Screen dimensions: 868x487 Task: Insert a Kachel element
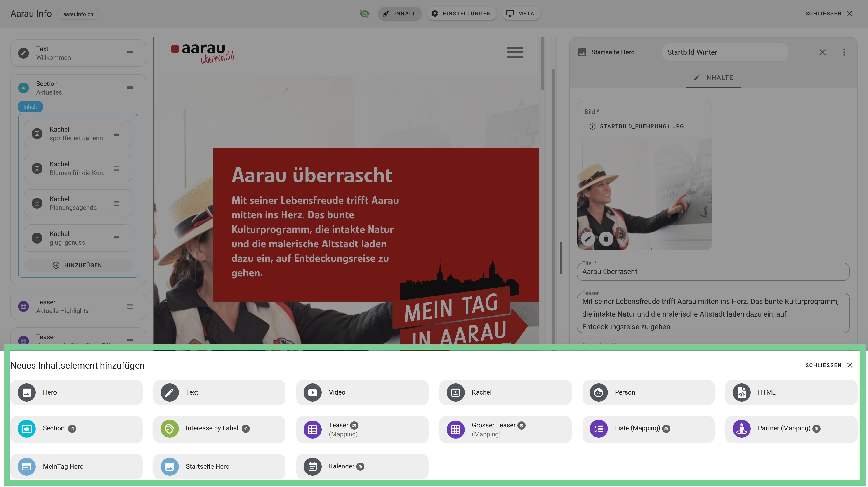click(x=505, y=392)
